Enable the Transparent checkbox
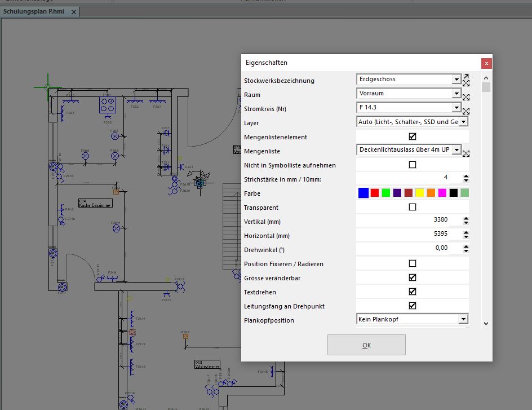This screenshot has width=532, height=410. click(413, 207)
